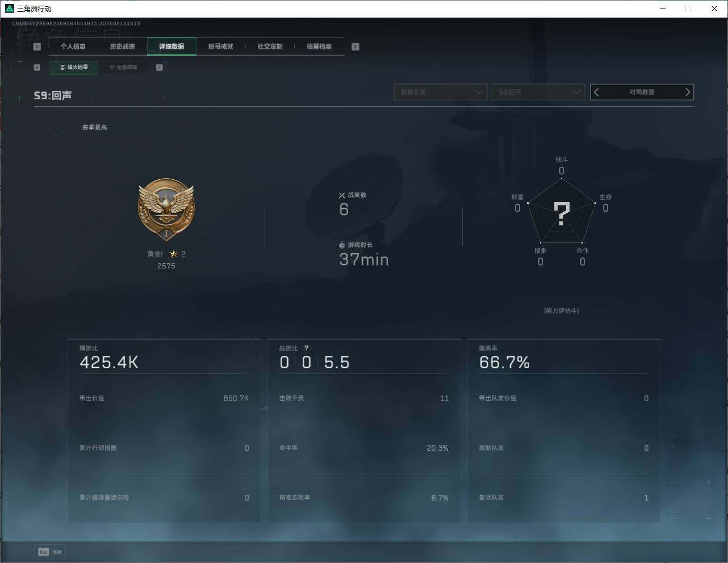Click the right arrow beside 对局数据
This screenshot has width=728, height=563.
688,92
